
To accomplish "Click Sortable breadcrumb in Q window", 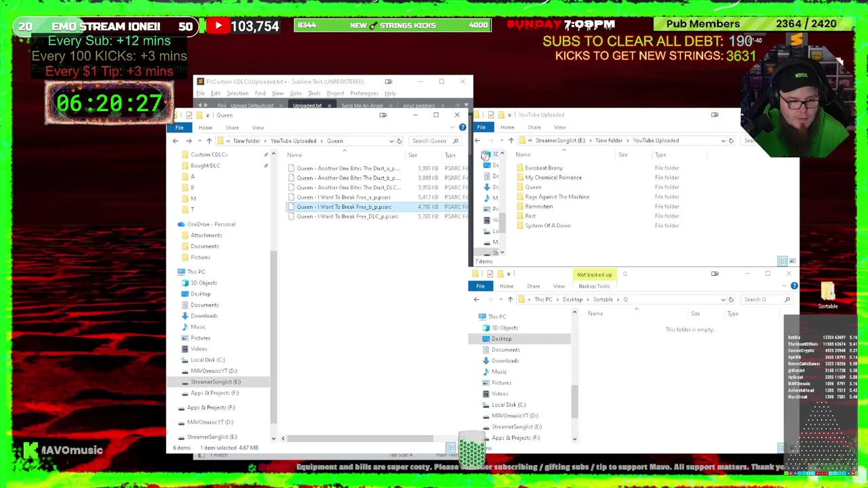I will tap(603, 300).
